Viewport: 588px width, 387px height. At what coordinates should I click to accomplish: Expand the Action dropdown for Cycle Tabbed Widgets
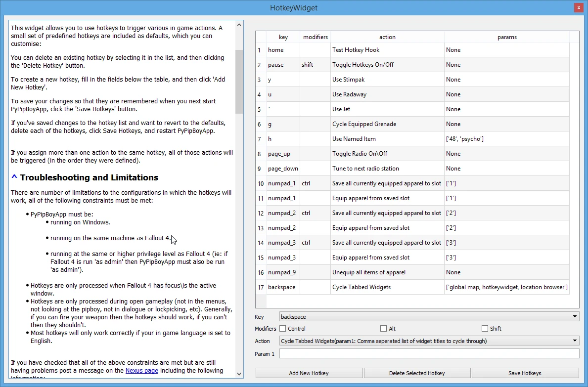[x=429, y=341]
